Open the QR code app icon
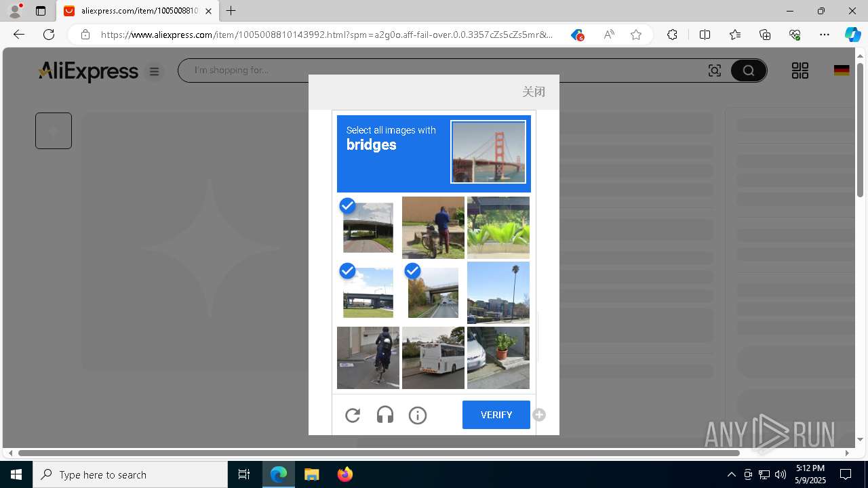 point(800,70)
